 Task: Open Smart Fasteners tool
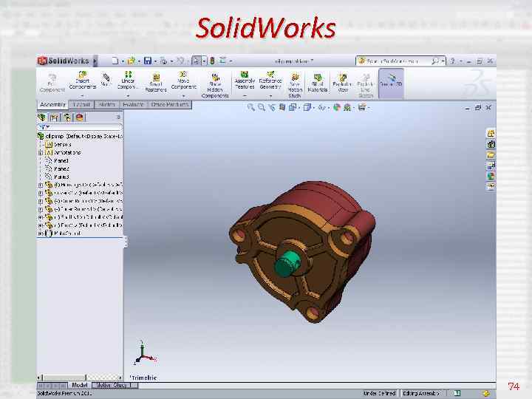pos(156,83)
